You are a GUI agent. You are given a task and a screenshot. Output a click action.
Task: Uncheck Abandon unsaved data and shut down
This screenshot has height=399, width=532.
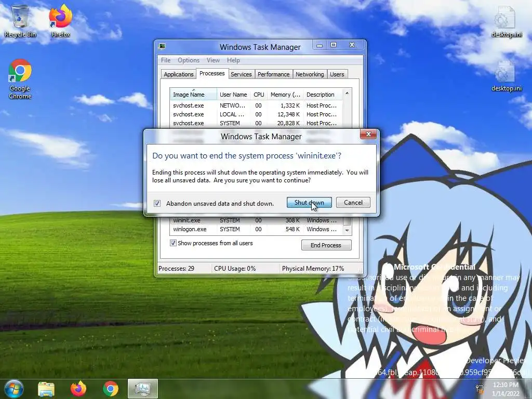[157, 203]
